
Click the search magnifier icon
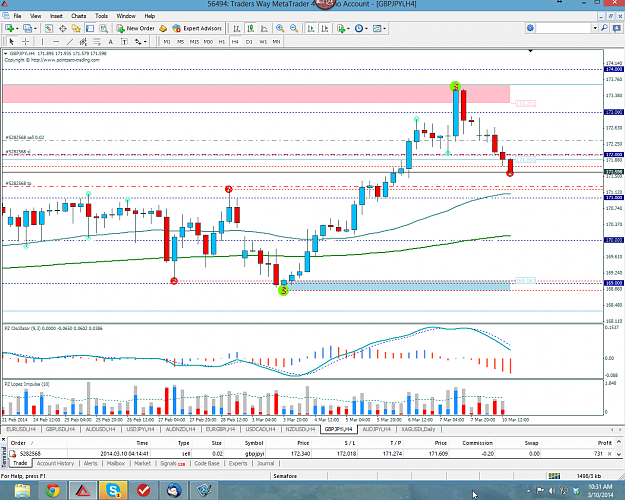[604, 28]
